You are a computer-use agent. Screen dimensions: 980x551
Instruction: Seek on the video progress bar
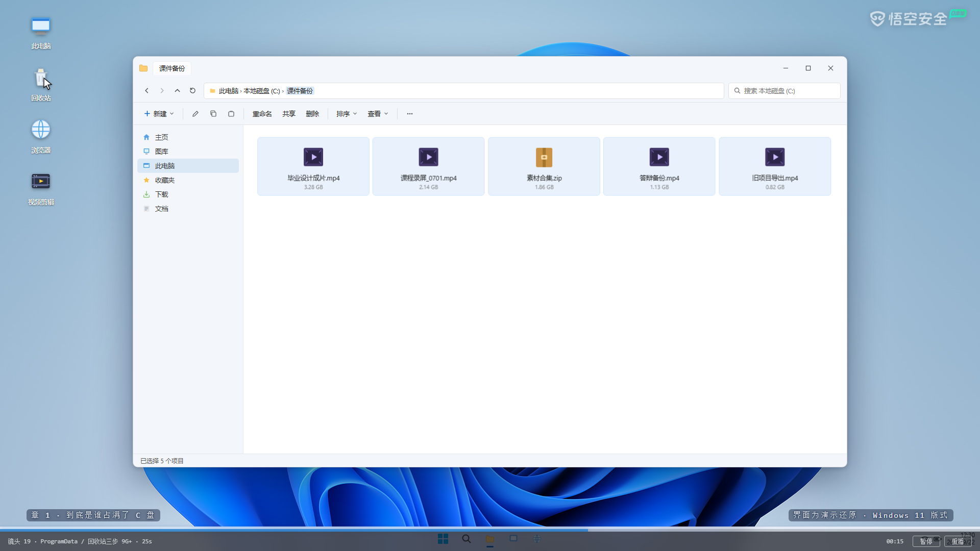coord(490,530)
